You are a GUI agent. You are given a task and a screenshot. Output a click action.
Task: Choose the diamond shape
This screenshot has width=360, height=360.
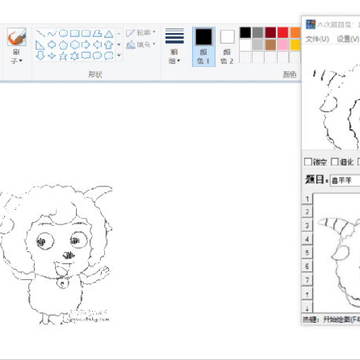[x=52, y=45]
